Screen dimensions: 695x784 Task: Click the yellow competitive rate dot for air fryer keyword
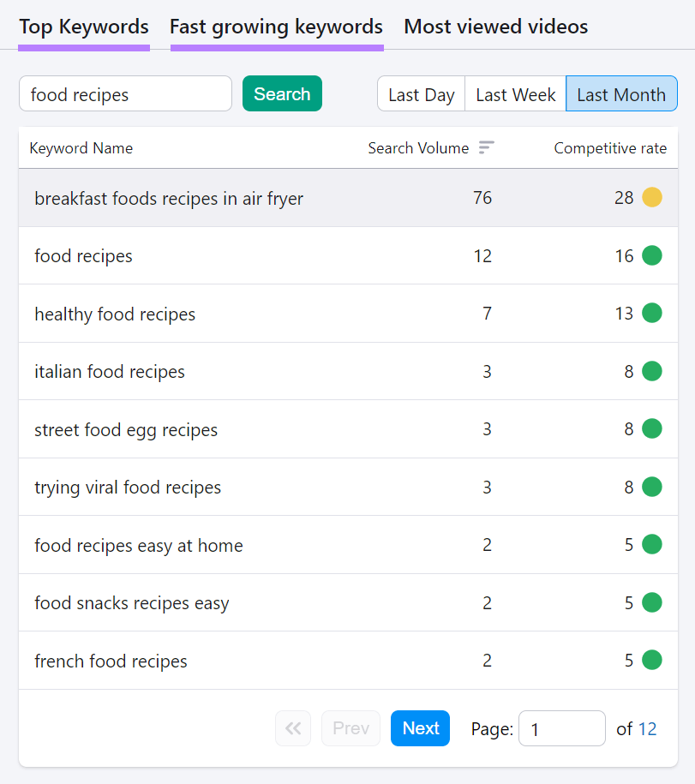pos(651,197)
